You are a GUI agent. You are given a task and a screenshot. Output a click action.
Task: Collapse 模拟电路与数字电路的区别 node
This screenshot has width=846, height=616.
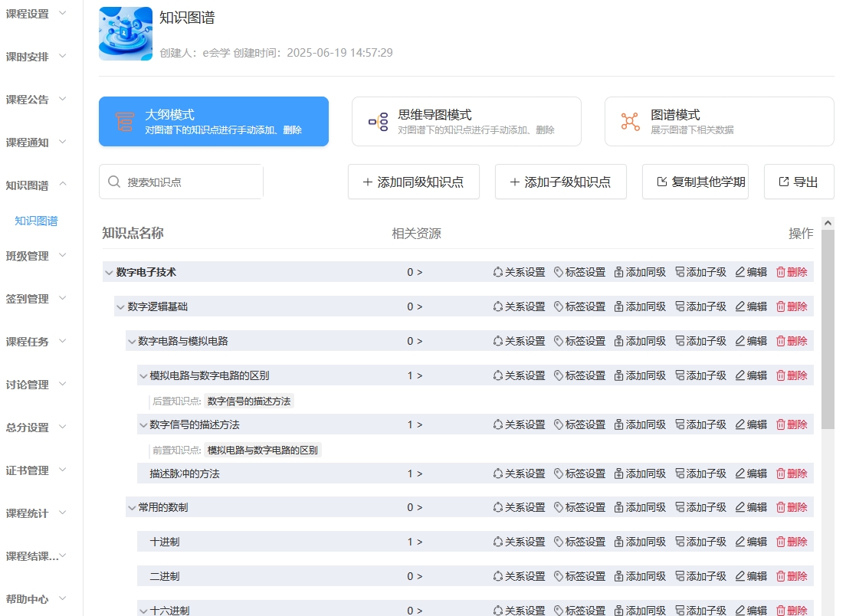143,376
